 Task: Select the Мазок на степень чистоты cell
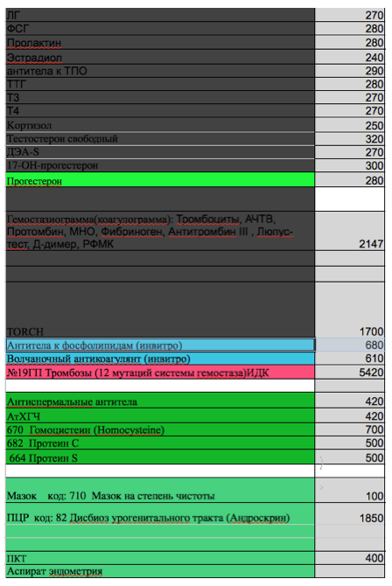coord(160,490)
